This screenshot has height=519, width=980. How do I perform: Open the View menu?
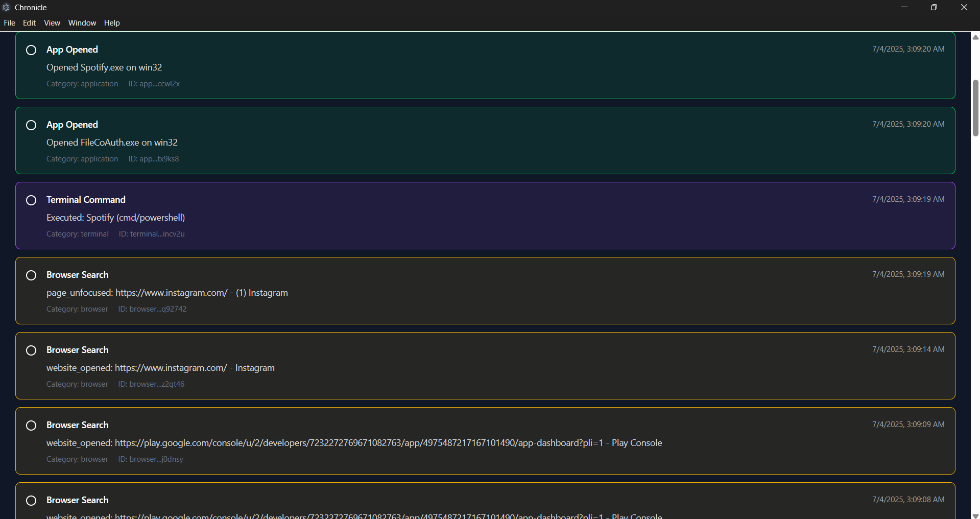pyautogui.click(x=52, y=23)
